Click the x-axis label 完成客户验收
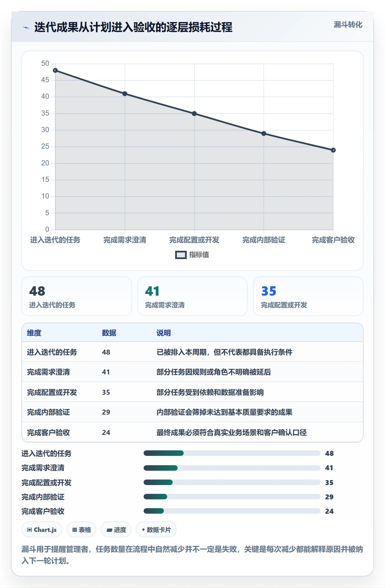This screenshot has height=588, width=385. 333,240
